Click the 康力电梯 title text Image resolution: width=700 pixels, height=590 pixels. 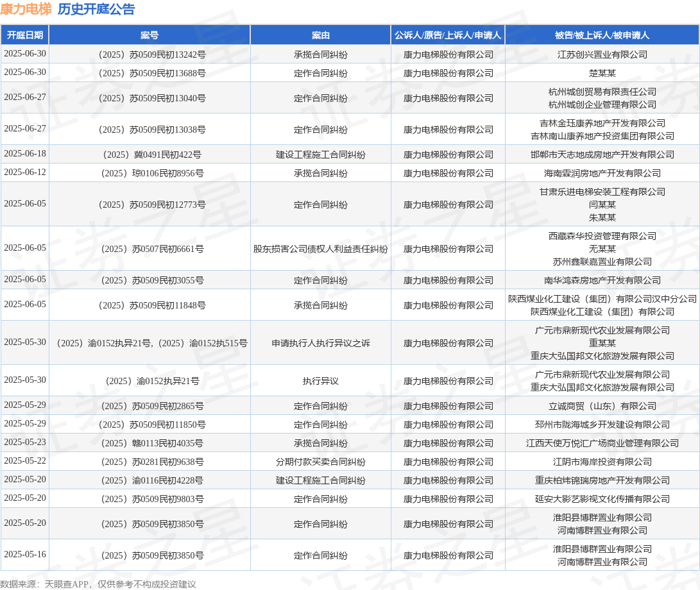[x=26, y=9]
